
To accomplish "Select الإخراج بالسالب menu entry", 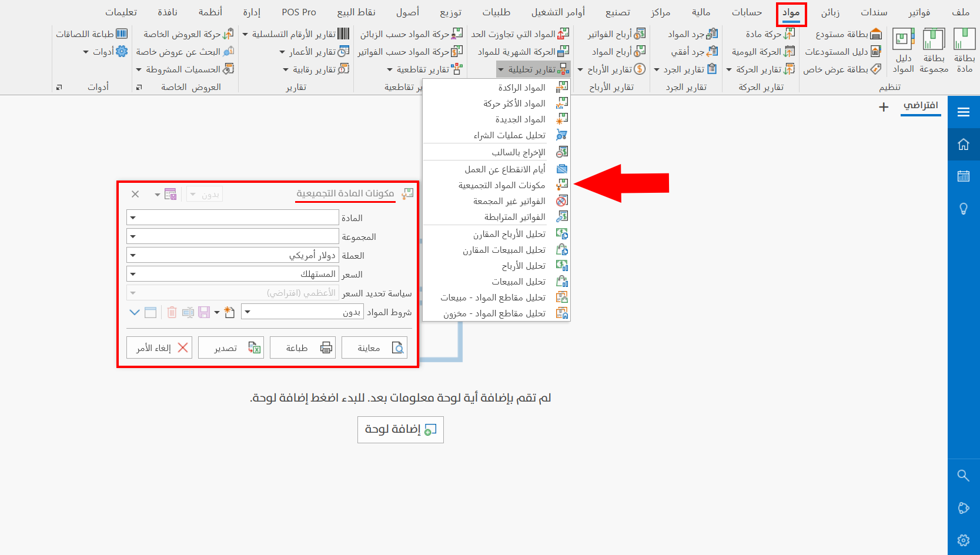I will click(x=496, y=152).
